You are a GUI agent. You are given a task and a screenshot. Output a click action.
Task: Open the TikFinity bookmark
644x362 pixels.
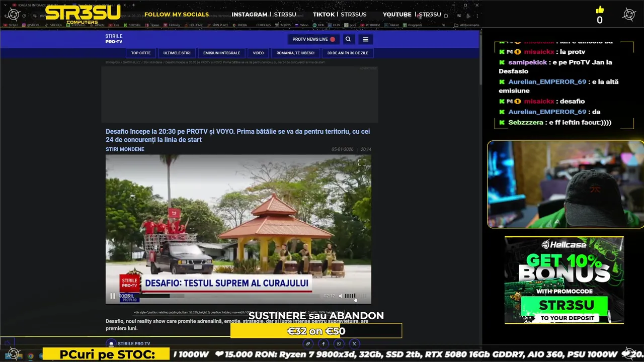point(173,25)
